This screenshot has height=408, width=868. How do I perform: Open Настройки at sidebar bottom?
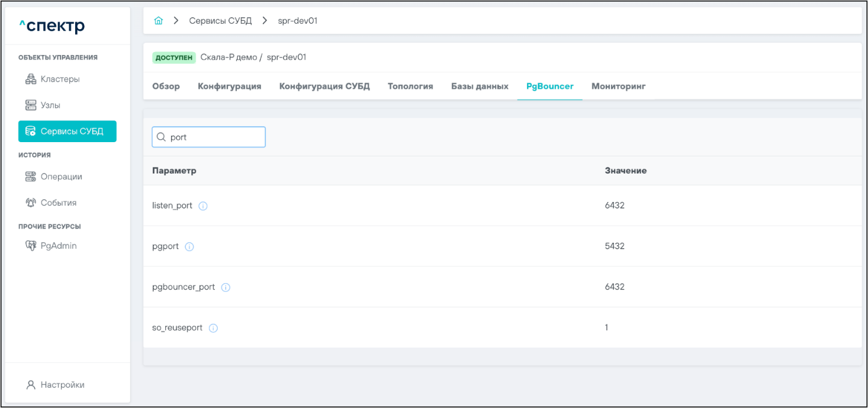point(62,385)
